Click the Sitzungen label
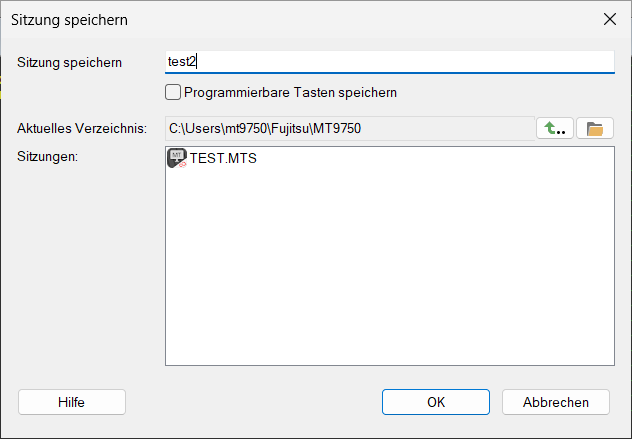Screen dimensions: 632x439 (48, 156)
